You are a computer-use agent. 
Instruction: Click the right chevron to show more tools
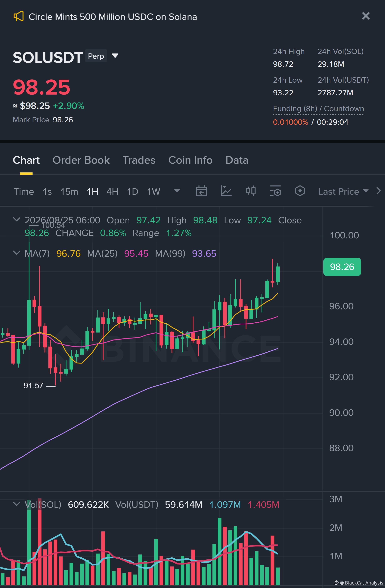click(379, 191)
